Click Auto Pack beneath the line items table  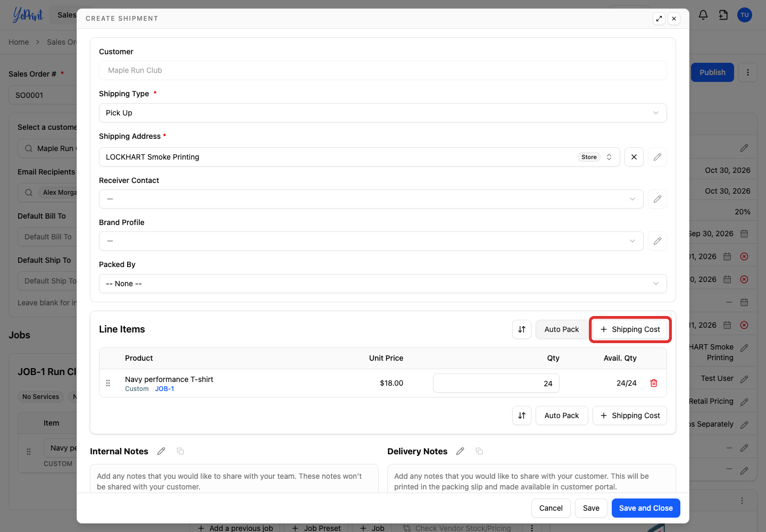coord(562,415)
